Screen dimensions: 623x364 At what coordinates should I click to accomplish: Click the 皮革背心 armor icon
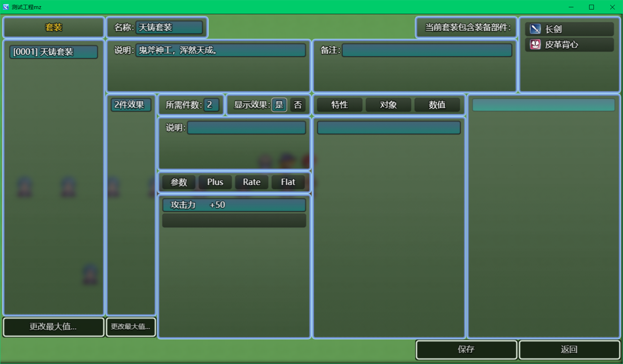coord(535,44)
